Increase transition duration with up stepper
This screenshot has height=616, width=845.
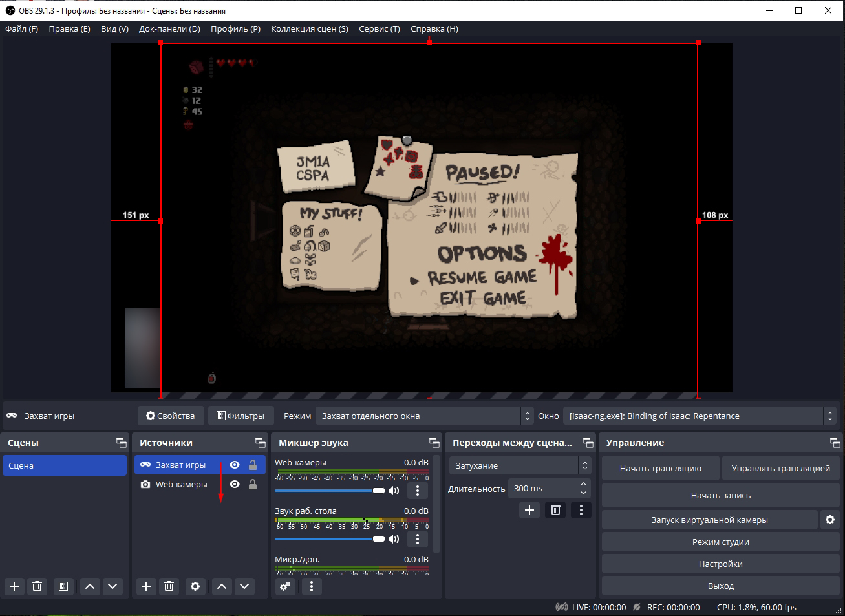[x=583, y=484]
